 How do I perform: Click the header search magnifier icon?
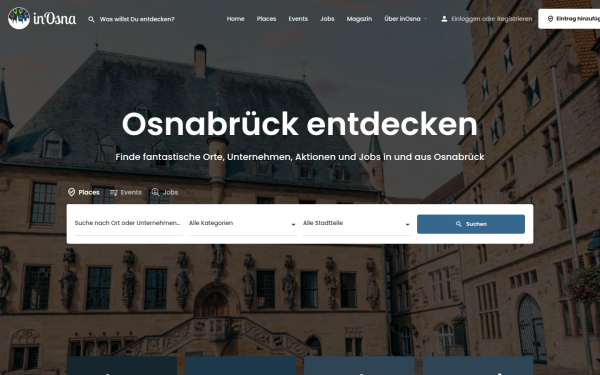[x=91, y=19]
